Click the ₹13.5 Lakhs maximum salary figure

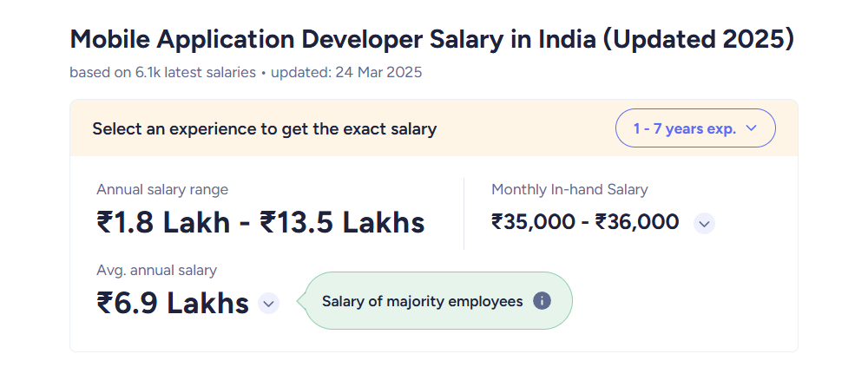[x=342, y=222]
